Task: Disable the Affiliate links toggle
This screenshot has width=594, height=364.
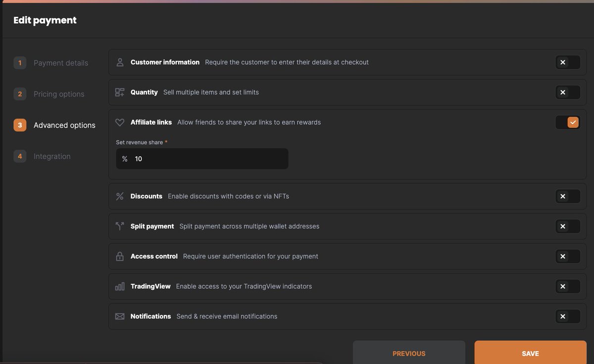Action: click(568, 122)
